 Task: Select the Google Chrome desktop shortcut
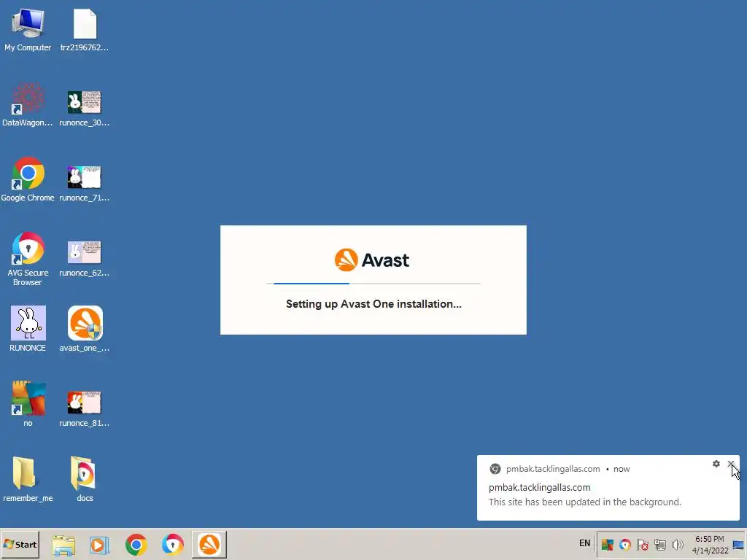pos(28,179)
